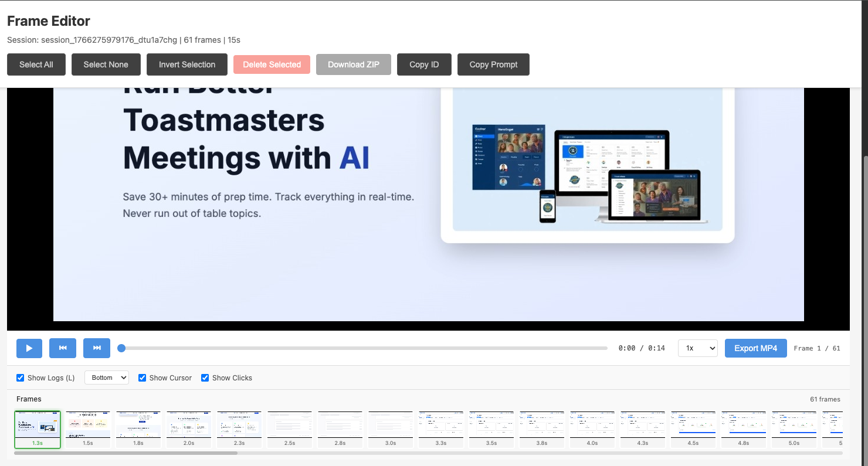Screen dimensions: 868x466
Task: Click the session ID info text
Action: point(124,40)
